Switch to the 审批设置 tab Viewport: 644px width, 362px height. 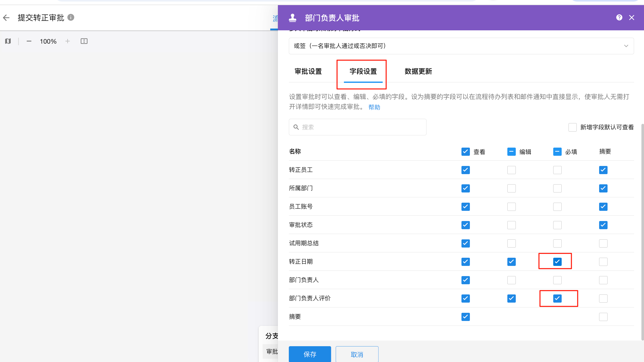tap(308, 71)
